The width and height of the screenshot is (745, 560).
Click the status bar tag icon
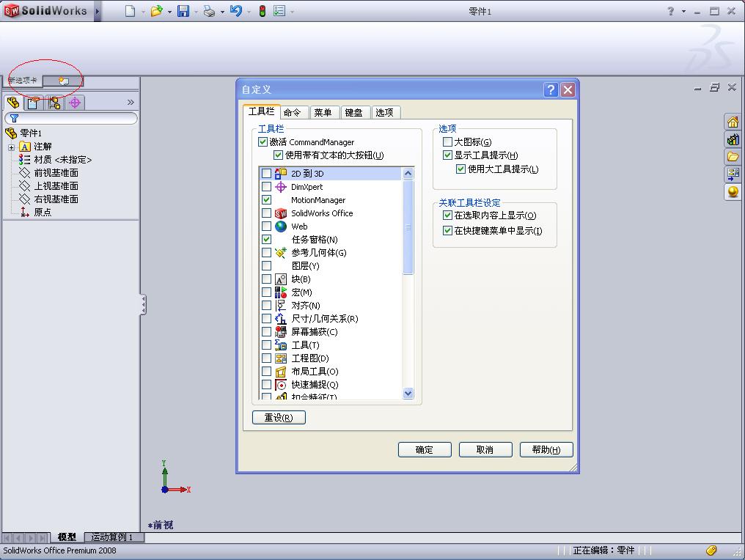[711, 550]
